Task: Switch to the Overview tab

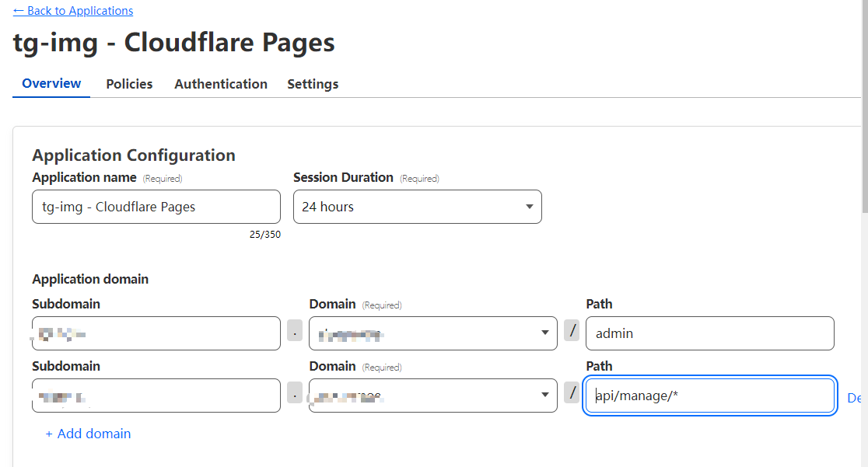Action: click(51, 84)
